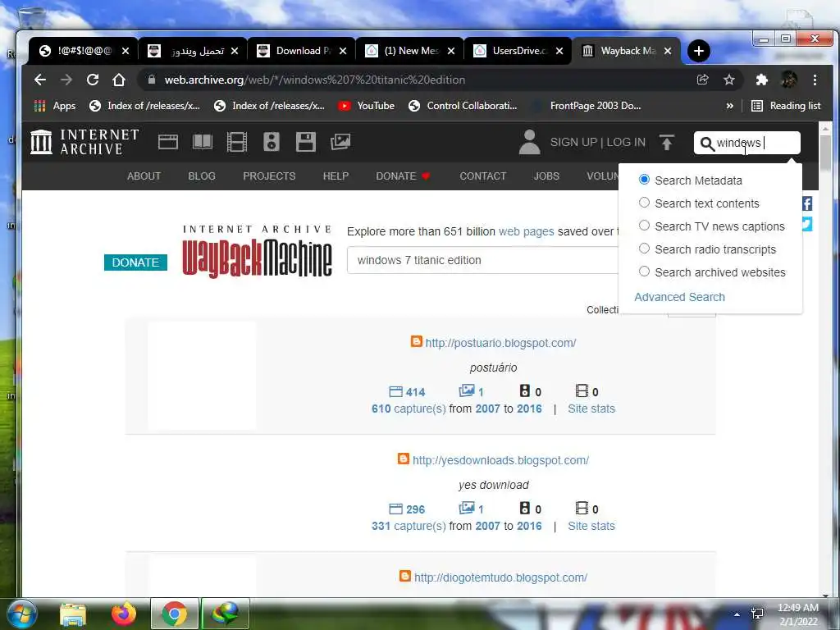
Task: Click the browser back arrow
Action: (40, 80)
